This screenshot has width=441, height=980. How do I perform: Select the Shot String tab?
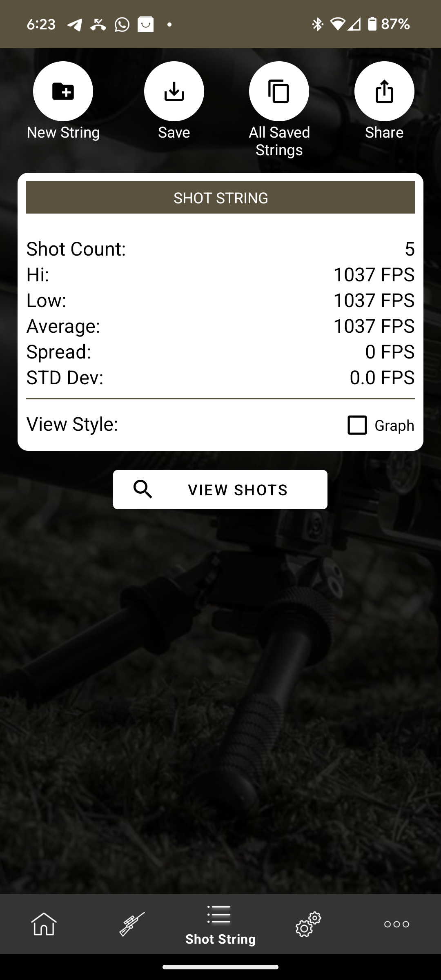click(220, 925)
